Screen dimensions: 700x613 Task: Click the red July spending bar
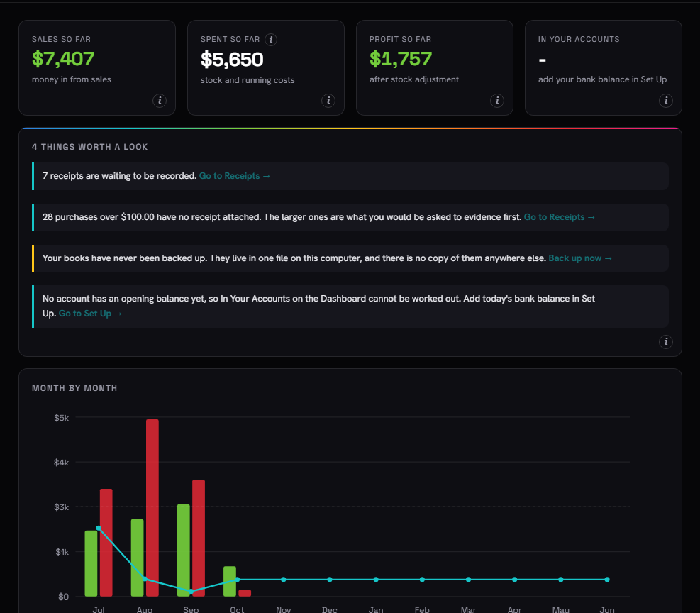pos(106,543)
